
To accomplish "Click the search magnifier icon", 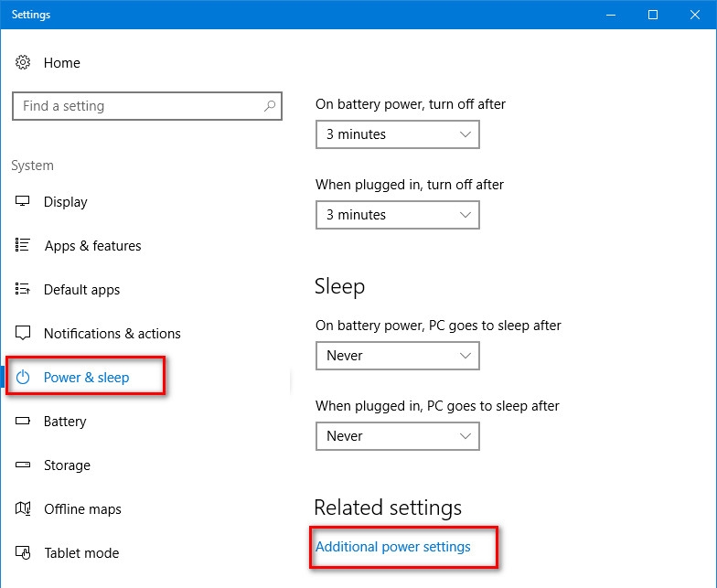I will coord(270,106).
